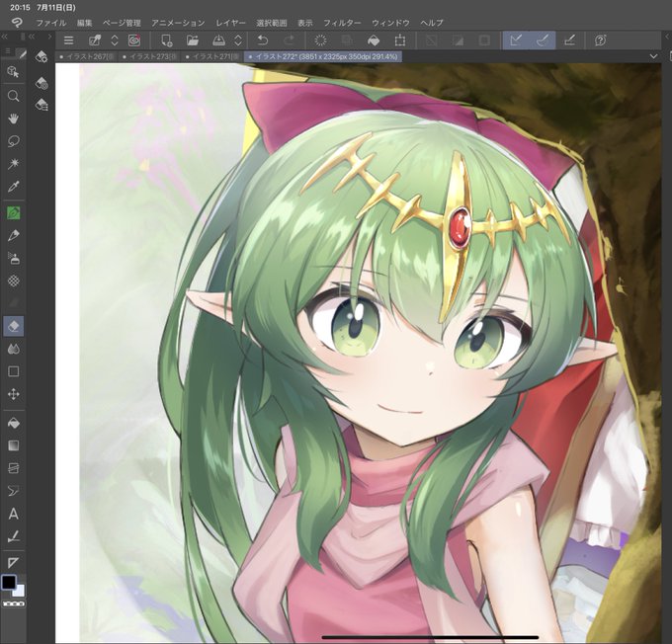This screenshot has height=644, width=672.
Task: Select the Airbrush tool
Action: point(13,258)
